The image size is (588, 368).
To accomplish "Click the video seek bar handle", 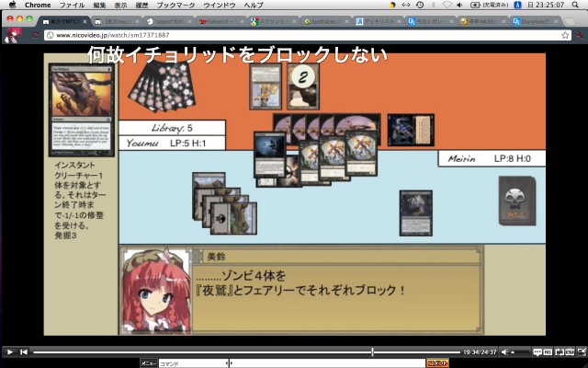I will [372, 351].
